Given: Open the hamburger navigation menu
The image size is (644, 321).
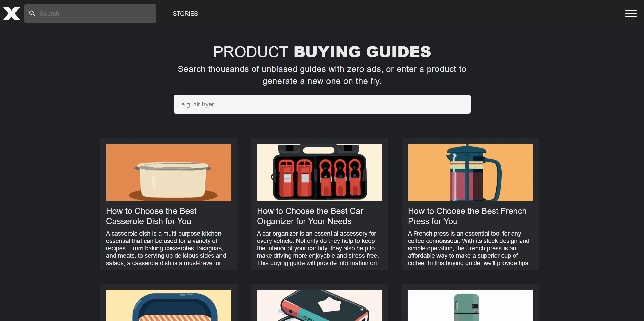Looking at the screenshot, I should (x=631, y=13).
